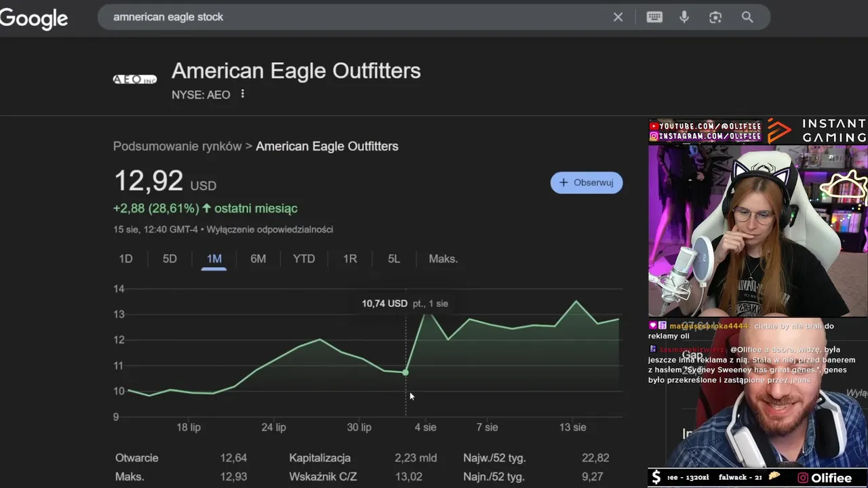Select the 1M chart range tab
This screenshot has width=868, height=488.
click(x=214, y=259)
